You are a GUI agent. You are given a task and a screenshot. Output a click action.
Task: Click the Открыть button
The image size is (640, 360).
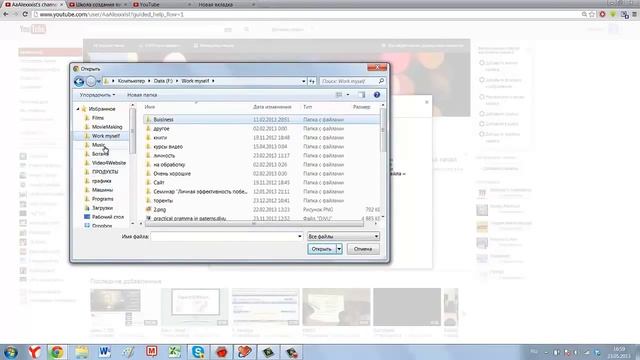pos(322,249)
